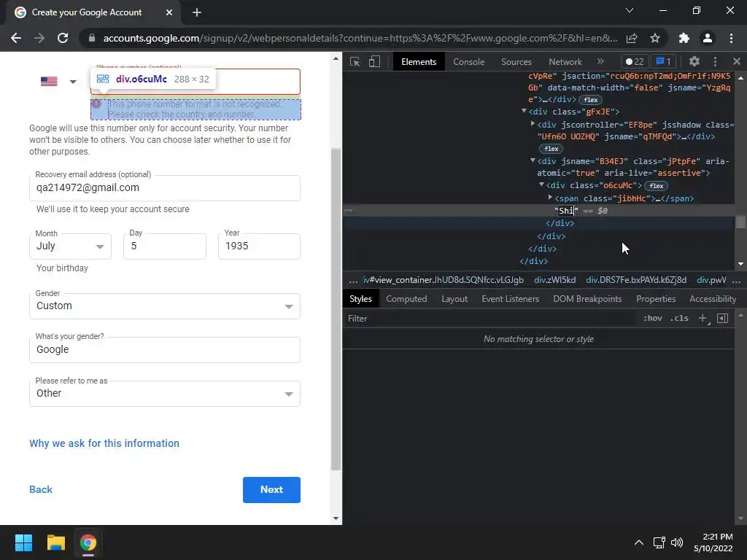Collapse the div jsname B34EJ node

[533, 160]
